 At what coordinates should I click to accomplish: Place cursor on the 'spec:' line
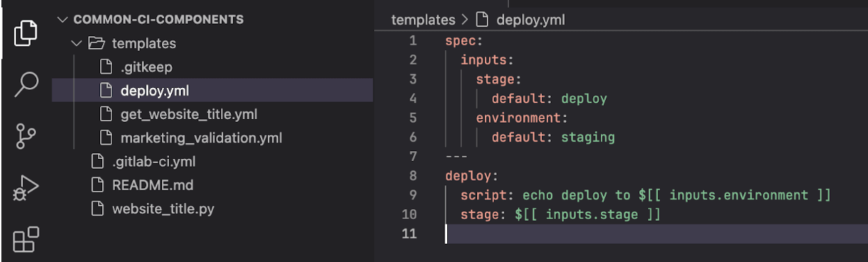point(464,40)
